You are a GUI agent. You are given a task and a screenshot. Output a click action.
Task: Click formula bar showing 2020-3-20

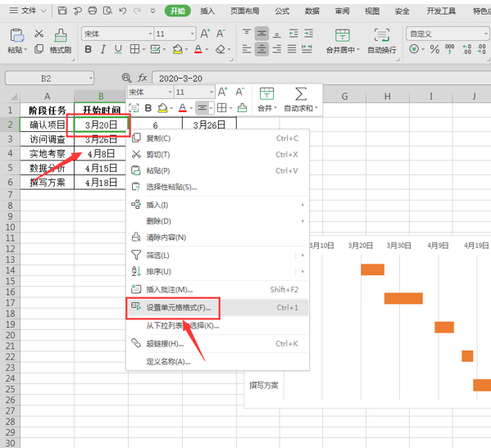(321, 78)
